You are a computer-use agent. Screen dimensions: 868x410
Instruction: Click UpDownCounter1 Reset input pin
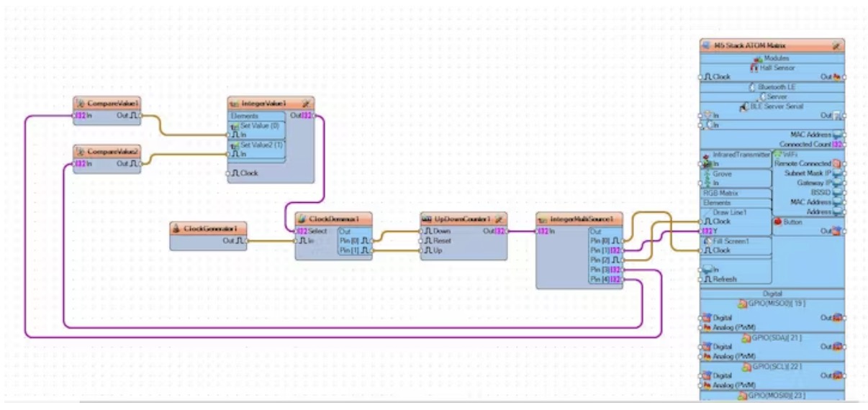click(x=422, y=241)
